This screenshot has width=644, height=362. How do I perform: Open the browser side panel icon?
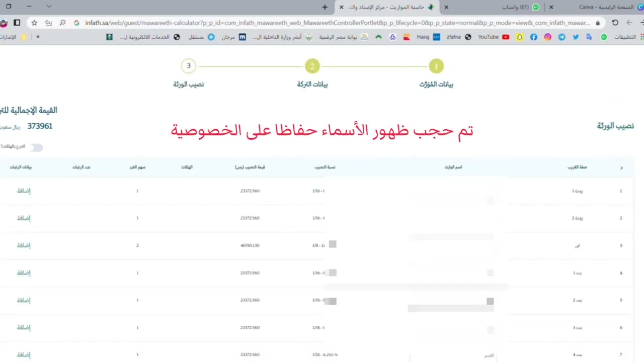[x=17, y=23]
